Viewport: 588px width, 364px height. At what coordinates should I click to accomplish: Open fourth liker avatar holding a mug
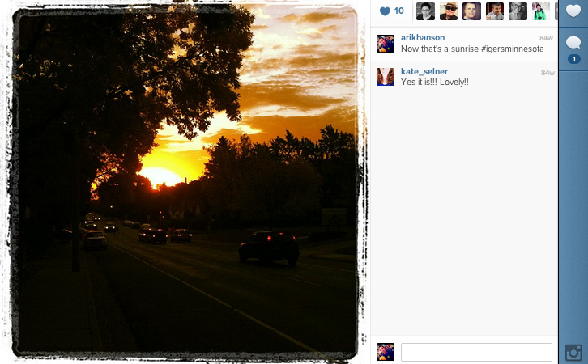(495, 11)
